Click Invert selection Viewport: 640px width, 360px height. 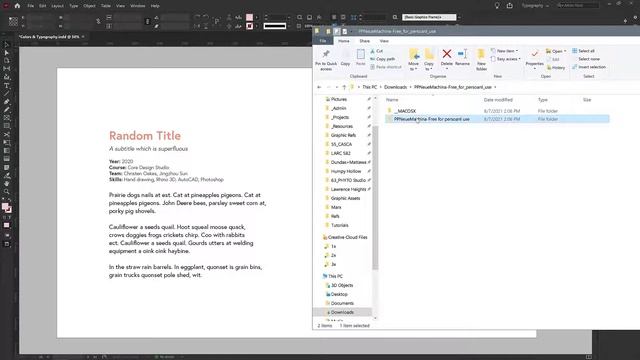(589, 67)
